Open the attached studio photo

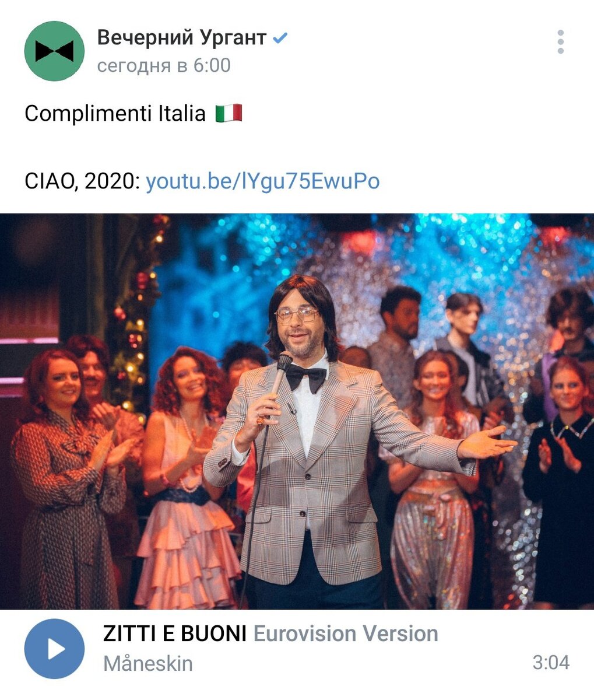coord(297,411)
